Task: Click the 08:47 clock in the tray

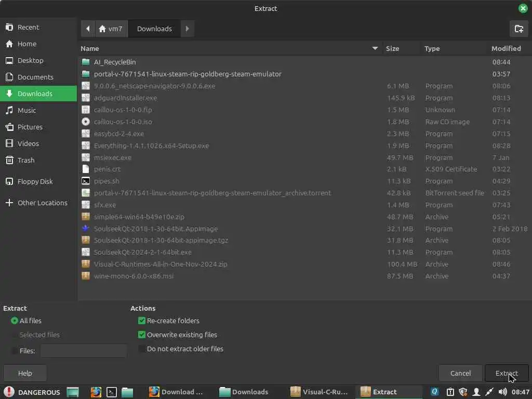Action: 520,392
